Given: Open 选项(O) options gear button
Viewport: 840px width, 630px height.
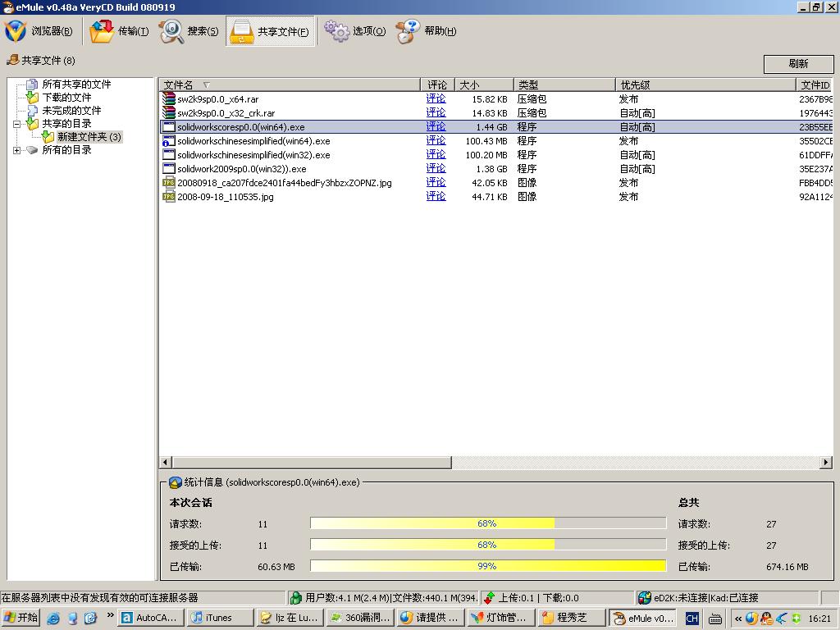Looking at the screenshot, I should [354, 31].
